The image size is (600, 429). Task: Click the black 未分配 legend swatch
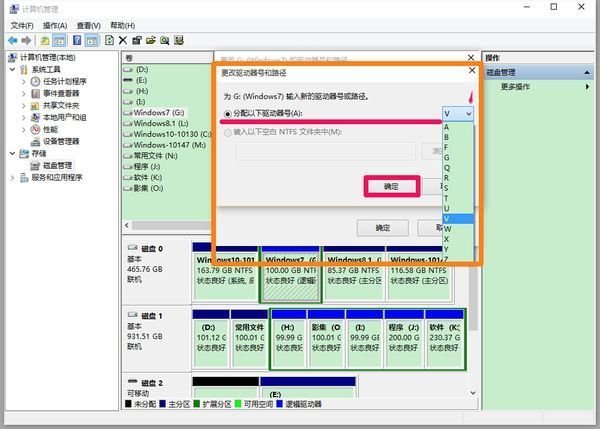click(x=128, y=404)
